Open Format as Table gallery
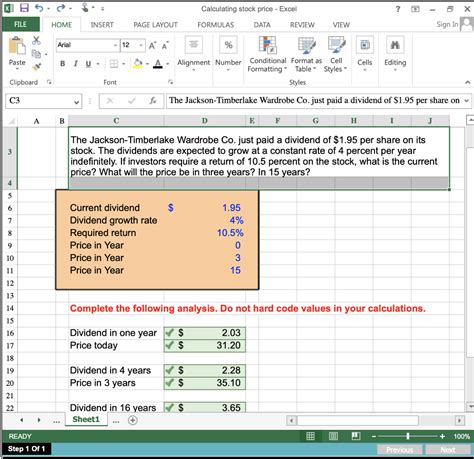 [306, 54]
